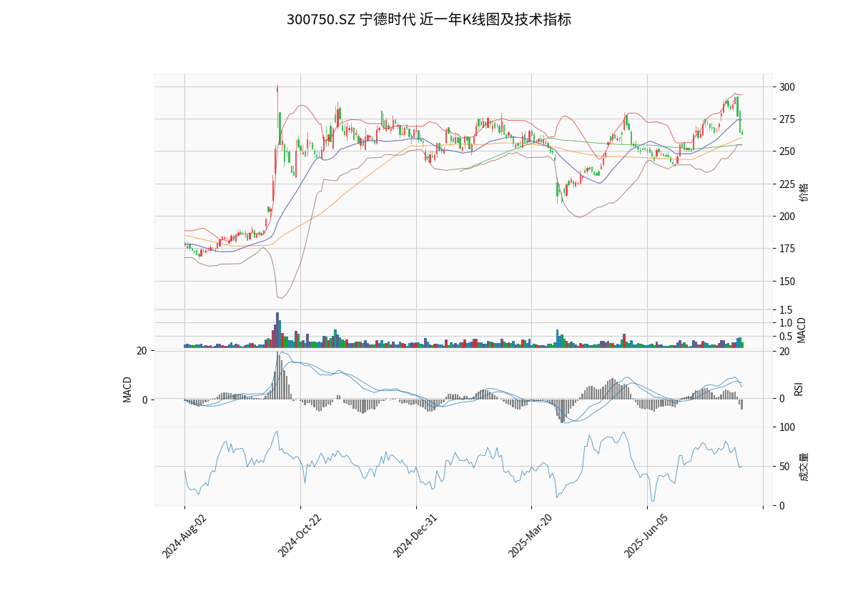Pick the "225" price axis tick

click(786, 184)
